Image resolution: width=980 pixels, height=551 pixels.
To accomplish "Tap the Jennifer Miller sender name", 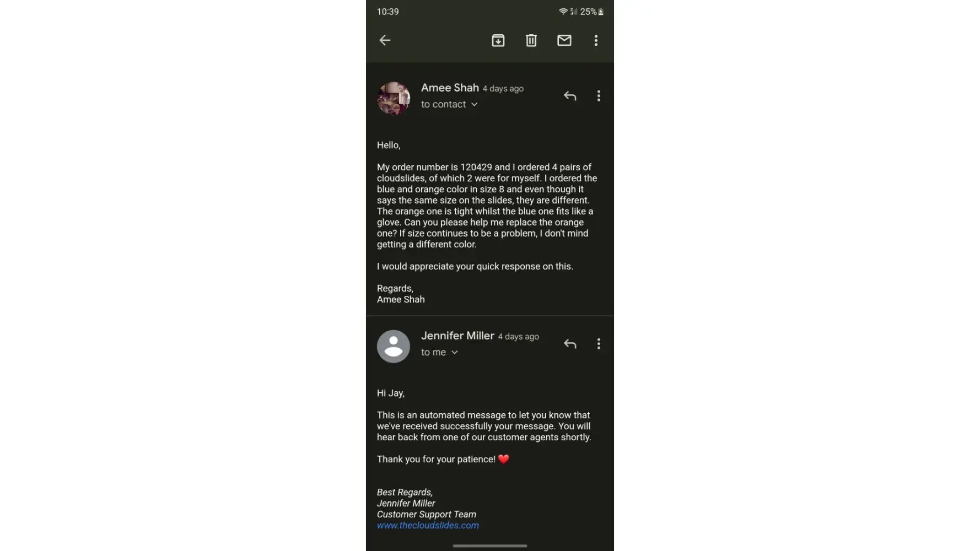I will click(457, 336).
